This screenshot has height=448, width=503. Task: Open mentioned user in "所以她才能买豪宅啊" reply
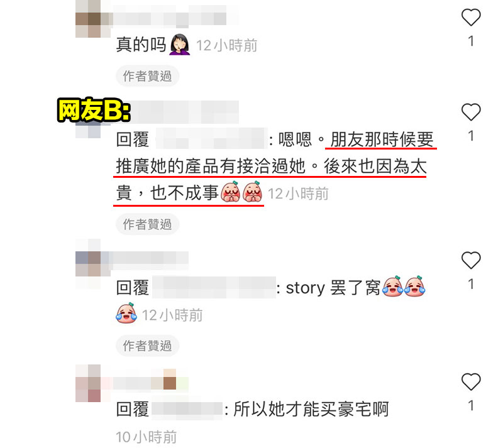(187, 410)
